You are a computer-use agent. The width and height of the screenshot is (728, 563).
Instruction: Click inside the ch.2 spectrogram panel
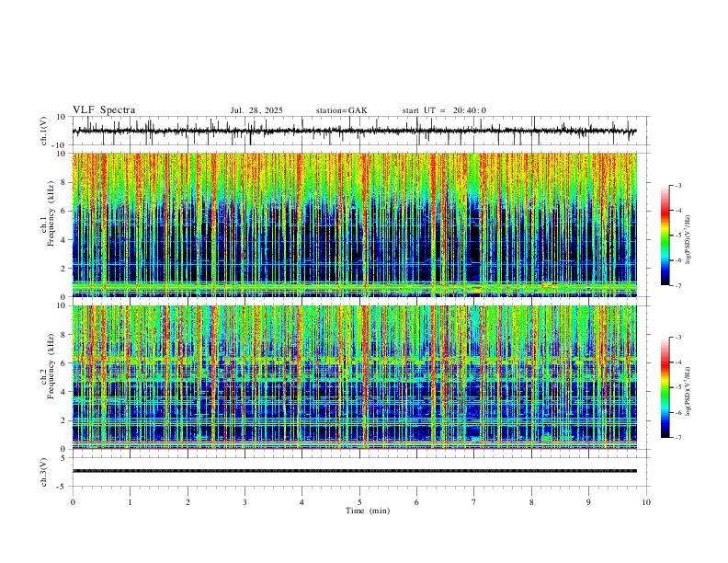tap(355, 377)
